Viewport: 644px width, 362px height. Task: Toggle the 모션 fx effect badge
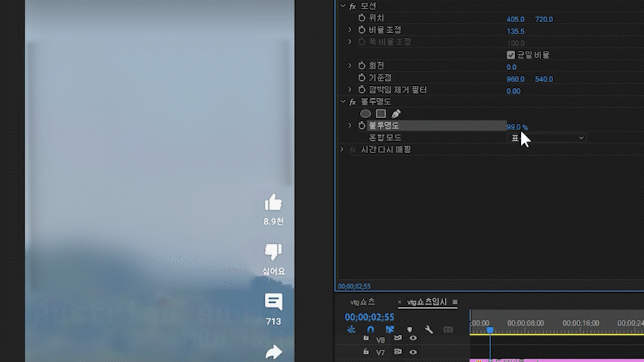coord(352,6)
